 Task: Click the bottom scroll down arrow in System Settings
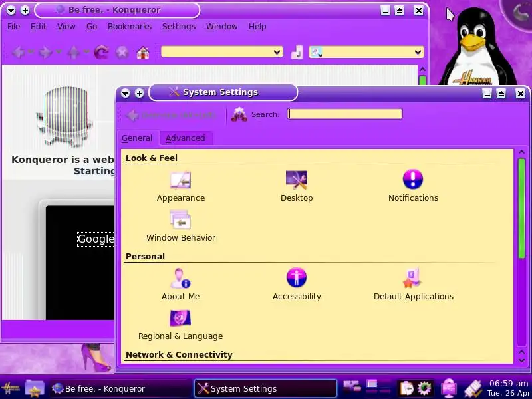click(521, 360)
